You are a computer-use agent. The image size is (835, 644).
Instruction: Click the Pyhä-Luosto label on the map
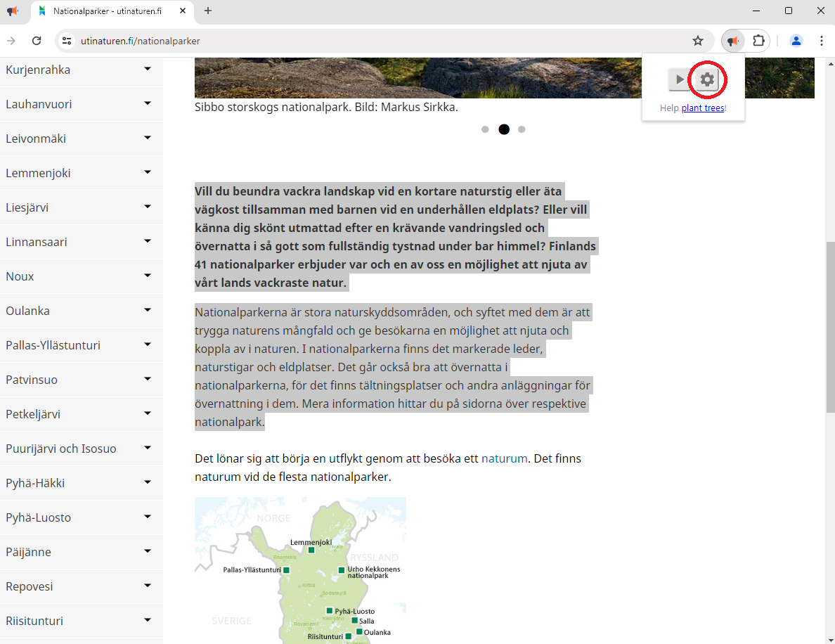355,611
